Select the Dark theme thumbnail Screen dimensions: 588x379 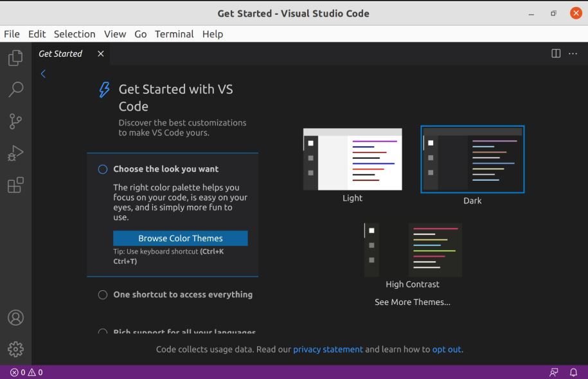pos(472,159)
